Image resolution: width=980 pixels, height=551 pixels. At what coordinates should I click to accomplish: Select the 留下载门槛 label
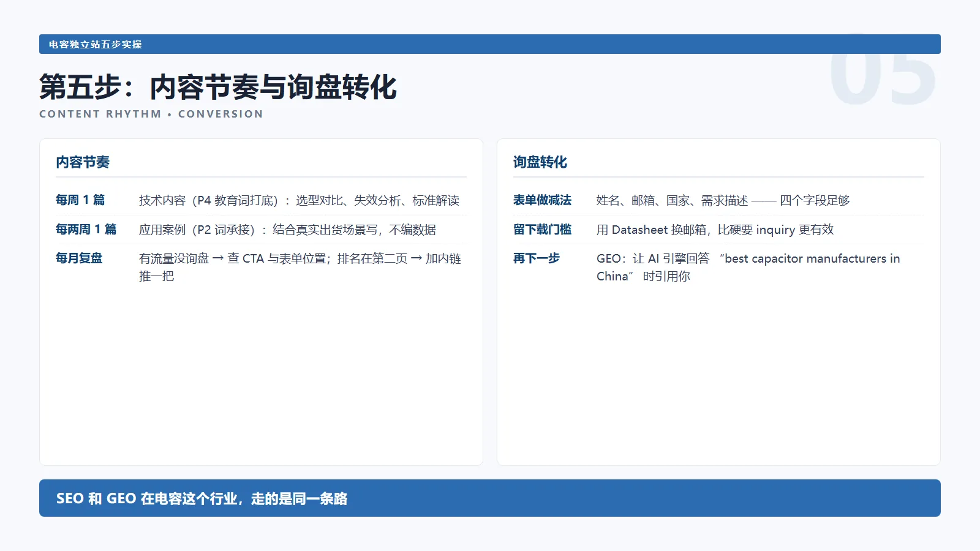pos(542,230)
